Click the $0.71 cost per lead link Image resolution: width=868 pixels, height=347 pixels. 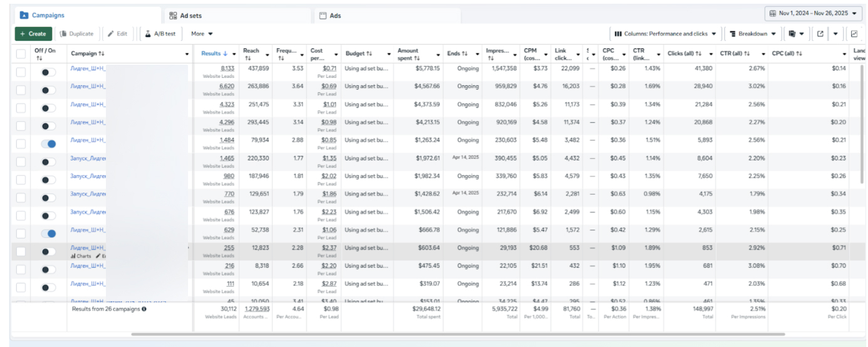pyautogui.click(x=330, y=68)
